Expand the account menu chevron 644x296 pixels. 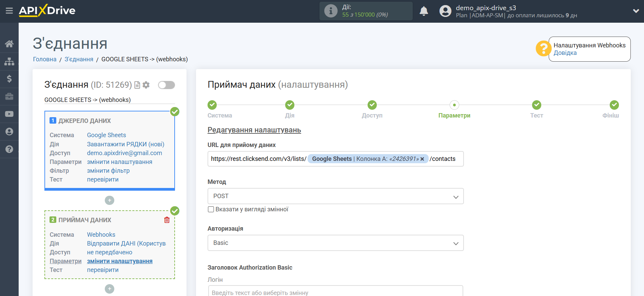tap(636, 11)
